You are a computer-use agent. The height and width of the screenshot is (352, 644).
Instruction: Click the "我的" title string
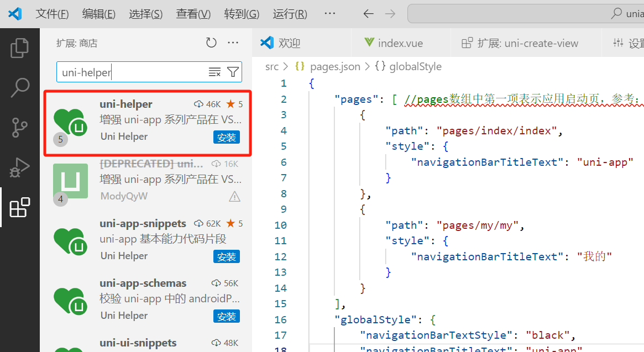point(594,256)
